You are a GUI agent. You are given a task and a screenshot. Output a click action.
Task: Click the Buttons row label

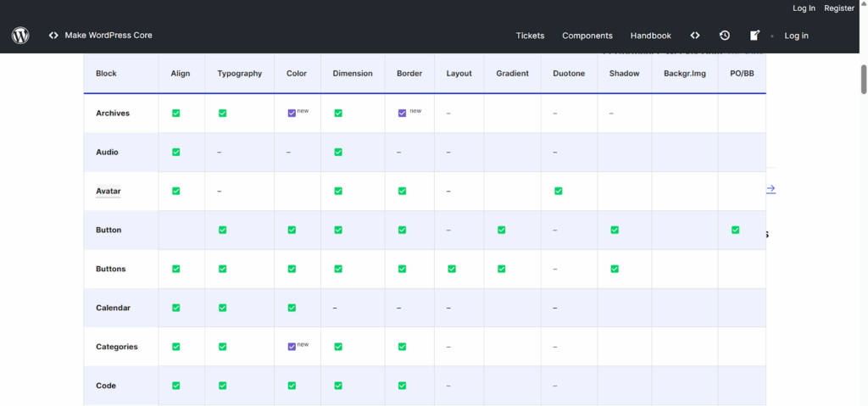coord(111,269)
